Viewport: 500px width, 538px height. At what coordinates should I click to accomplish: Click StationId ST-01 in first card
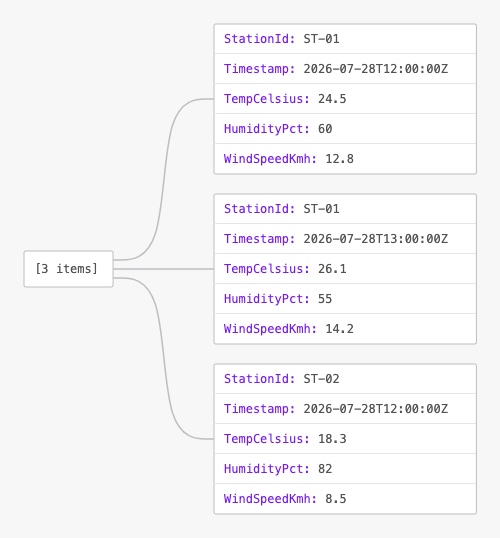[345, 39]
